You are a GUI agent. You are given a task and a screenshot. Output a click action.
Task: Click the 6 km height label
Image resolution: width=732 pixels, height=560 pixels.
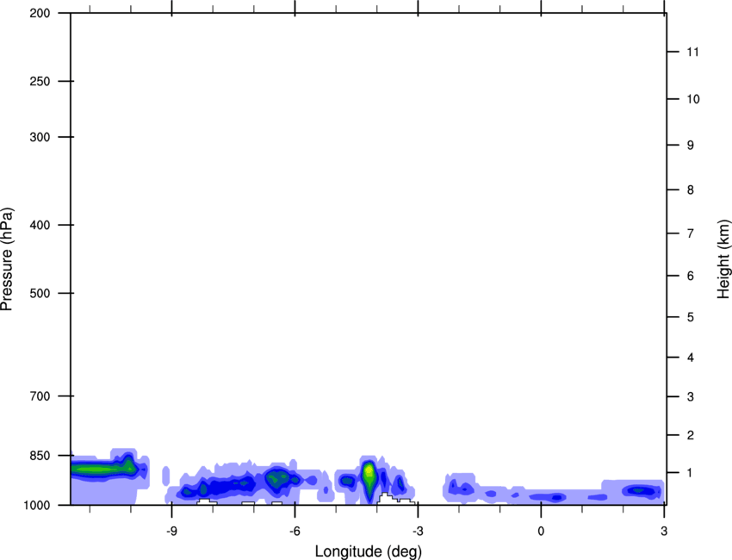coord(690,276)
